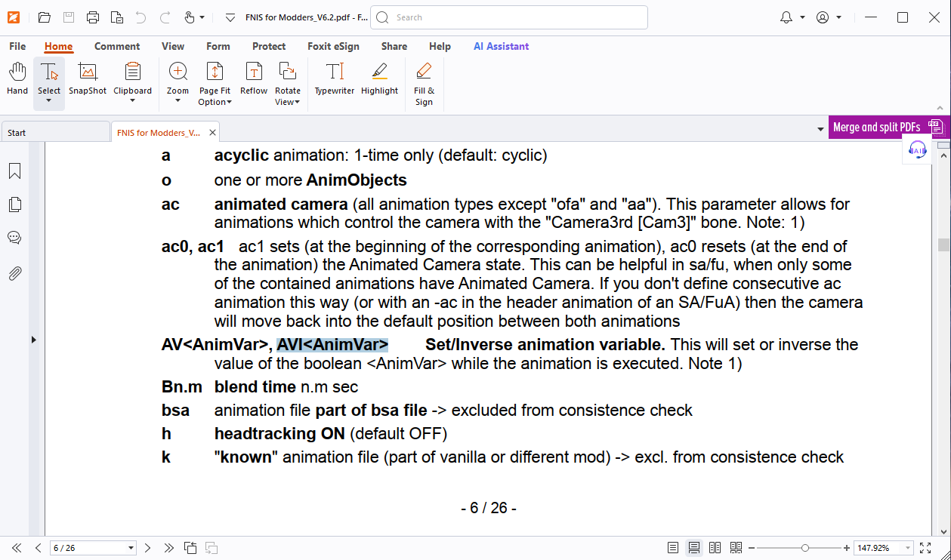Switch to continuous page view

coord(693,548)
